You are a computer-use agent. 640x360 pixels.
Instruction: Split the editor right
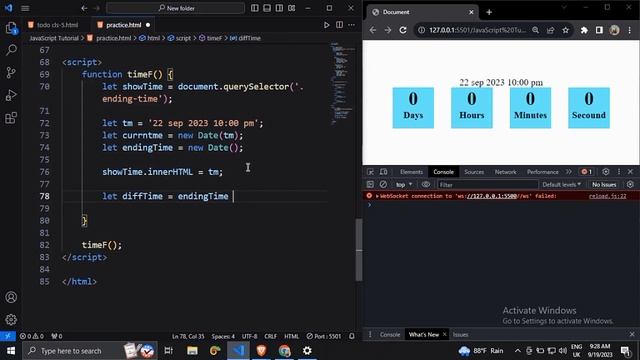coord(339,25)
